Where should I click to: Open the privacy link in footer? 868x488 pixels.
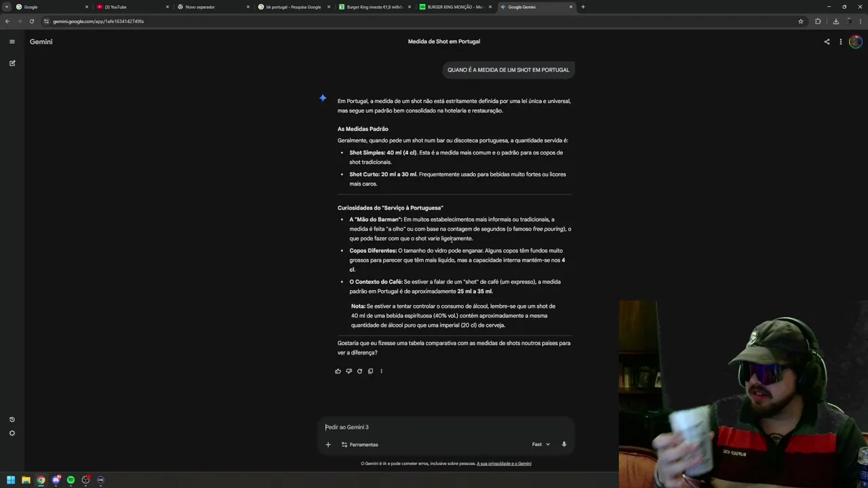504,464
